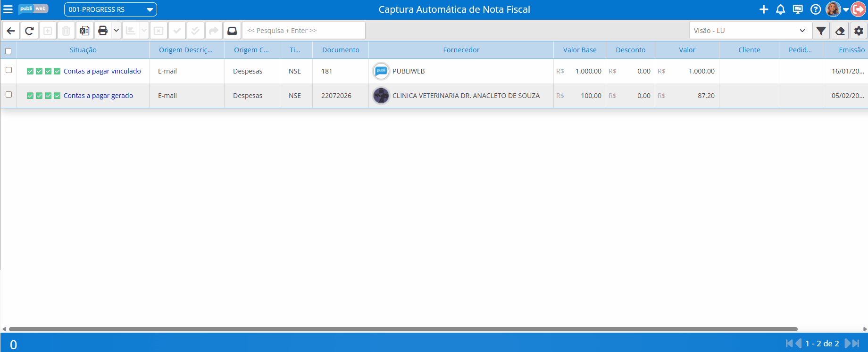Screen dimensions: 868x352
Task: Sort by the Fornecedor column header
Action: [x=461, y=50]
